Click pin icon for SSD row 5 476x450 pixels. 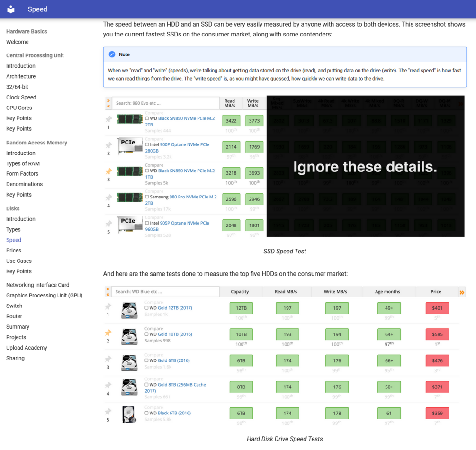tap(108, 224)
